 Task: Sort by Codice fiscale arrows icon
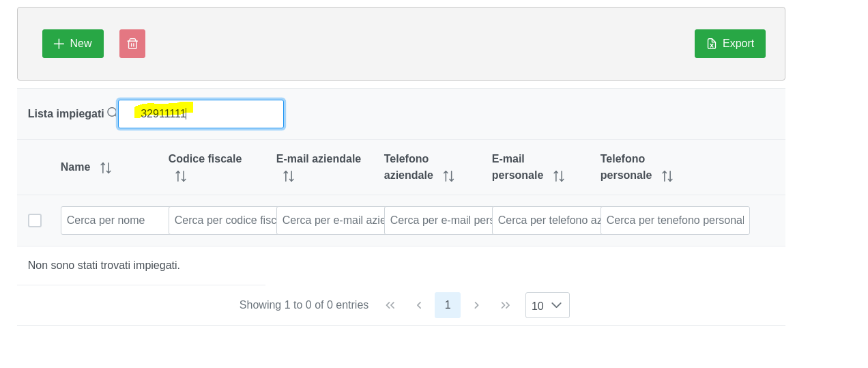(181, 176)
